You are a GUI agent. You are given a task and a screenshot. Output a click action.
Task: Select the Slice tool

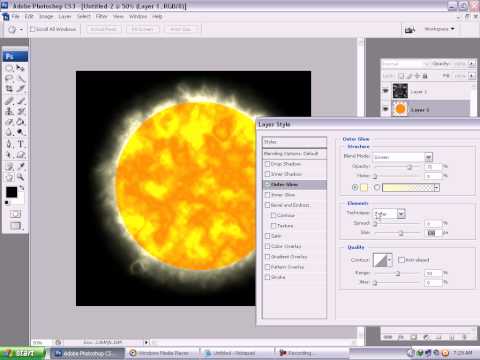coord(20,89)
